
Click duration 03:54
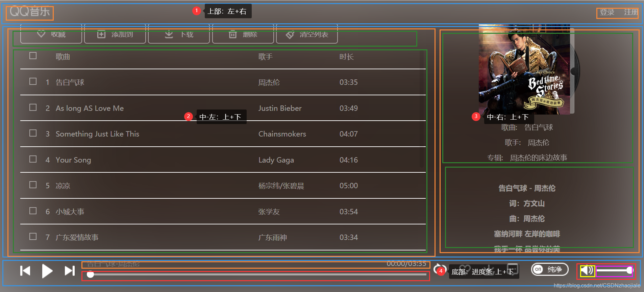[349, 212]
